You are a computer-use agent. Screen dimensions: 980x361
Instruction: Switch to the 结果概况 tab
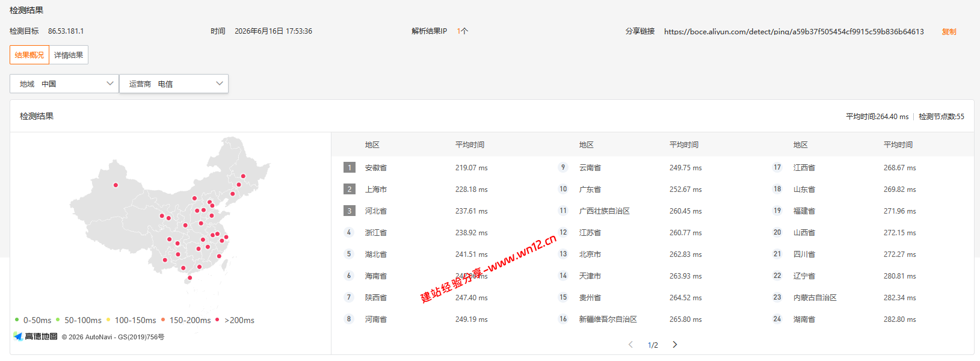click(29, 55)
